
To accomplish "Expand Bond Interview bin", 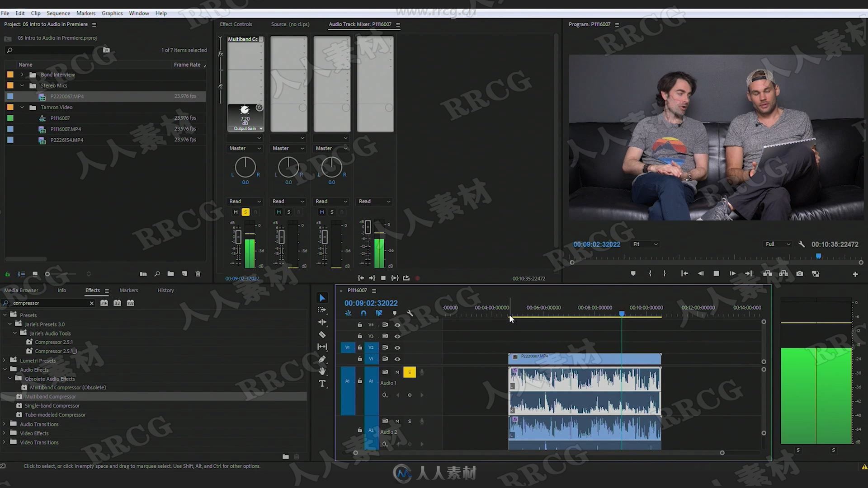I will [22, 75].
